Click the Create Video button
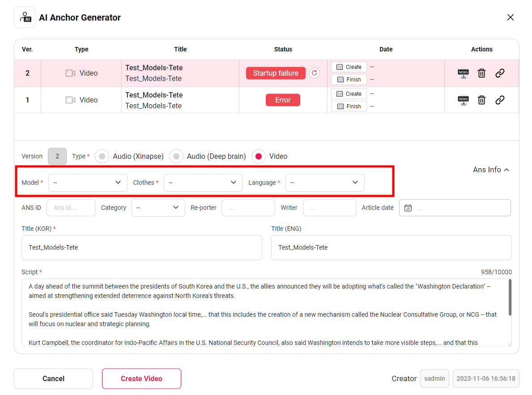The image size is (532, 395). (x=141, y=378)
